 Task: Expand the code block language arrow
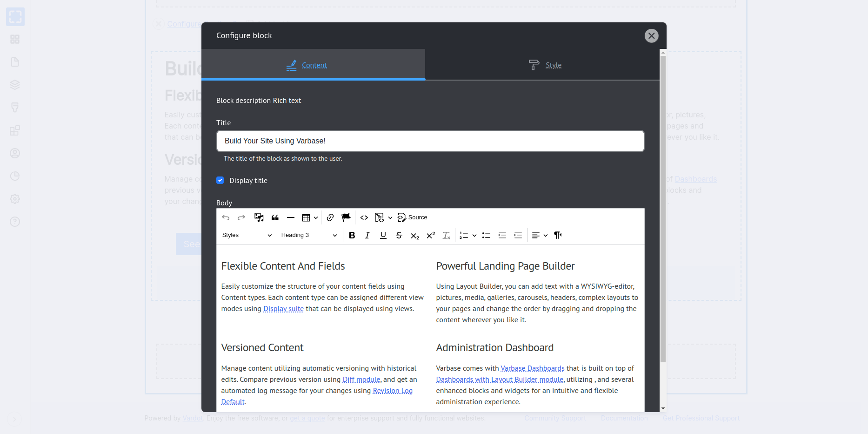[390, 217]
